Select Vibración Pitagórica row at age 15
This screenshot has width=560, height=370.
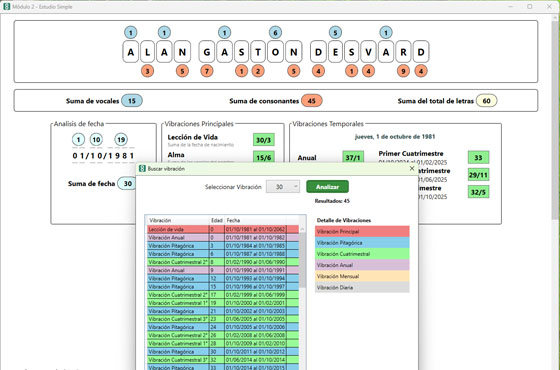(223, 287)
